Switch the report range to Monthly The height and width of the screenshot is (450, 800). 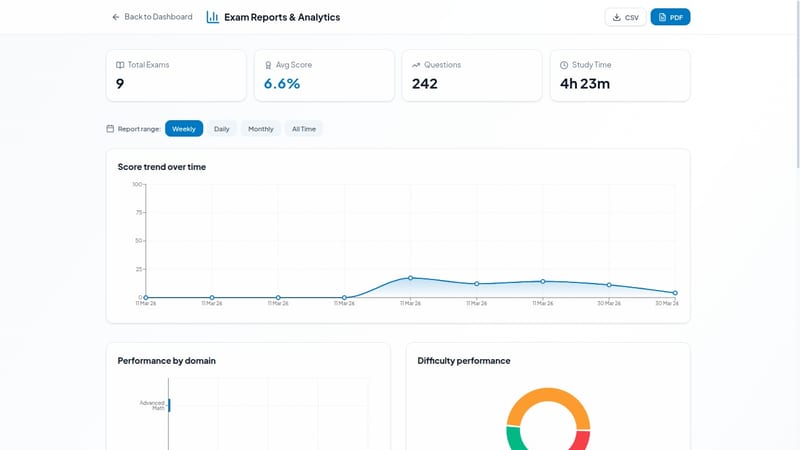[x=261, y=129]
